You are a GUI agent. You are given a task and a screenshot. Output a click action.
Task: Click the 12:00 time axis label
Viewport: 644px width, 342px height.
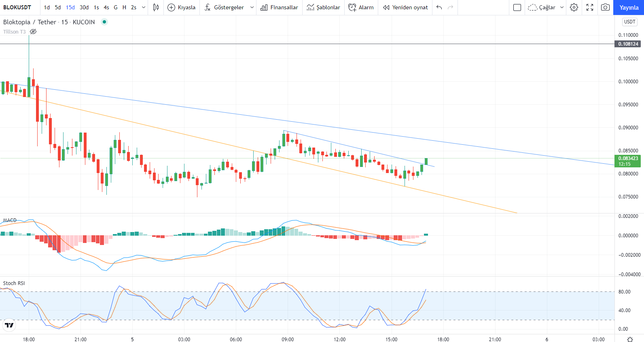339,339
